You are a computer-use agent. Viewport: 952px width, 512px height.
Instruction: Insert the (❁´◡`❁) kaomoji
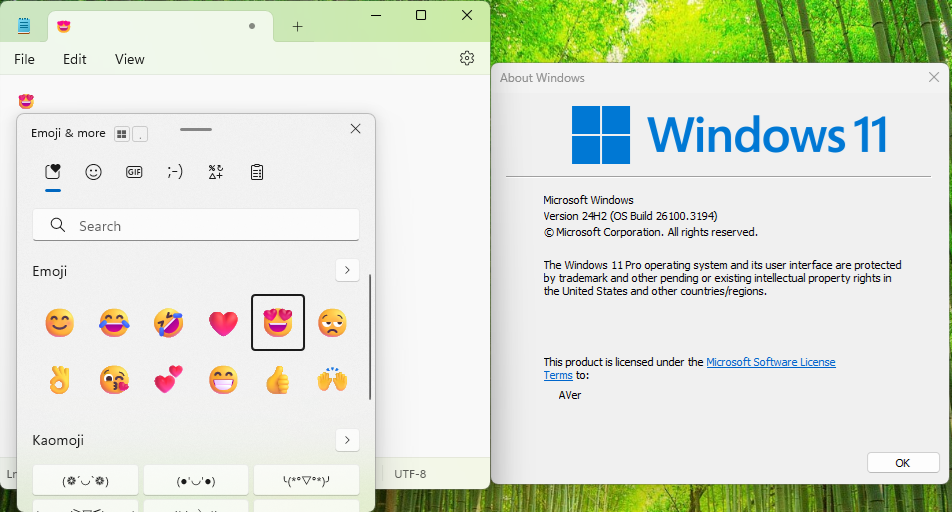86,480
